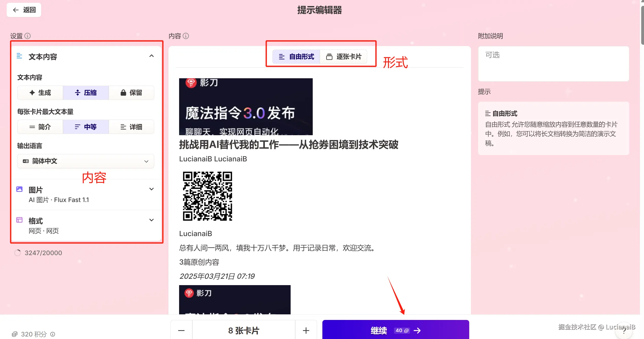
Task: Select 生成 text content mode
Action: point(40,93)
